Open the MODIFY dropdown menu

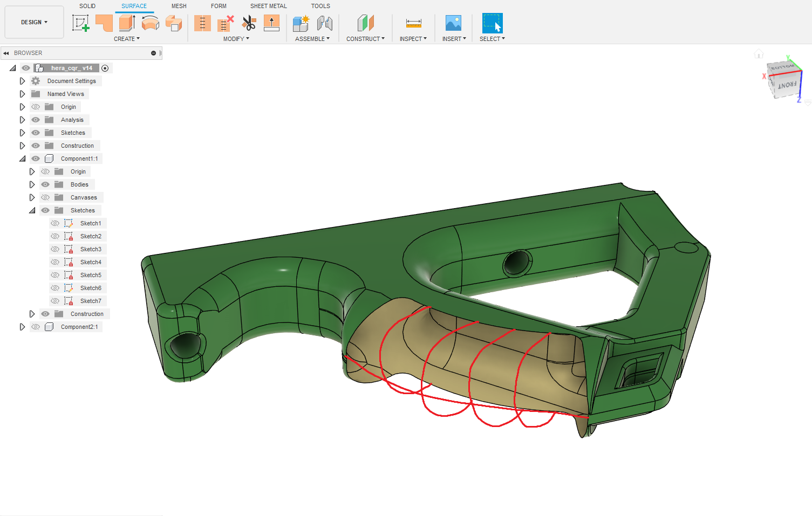click(236, 39)
